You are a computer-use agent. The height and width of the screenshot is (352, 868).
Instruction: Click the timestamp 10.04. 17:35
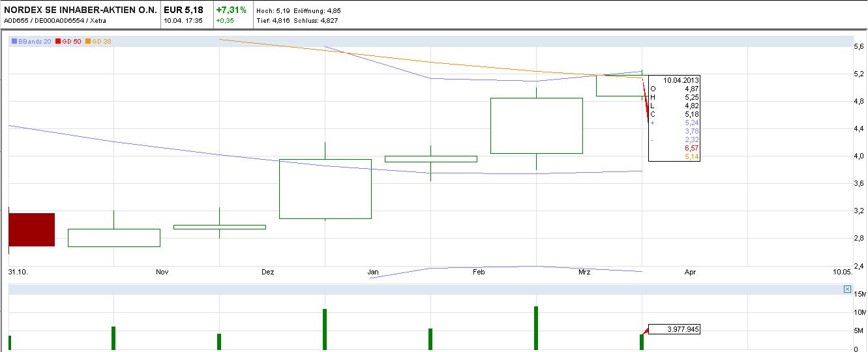click(x=183, y=21)
